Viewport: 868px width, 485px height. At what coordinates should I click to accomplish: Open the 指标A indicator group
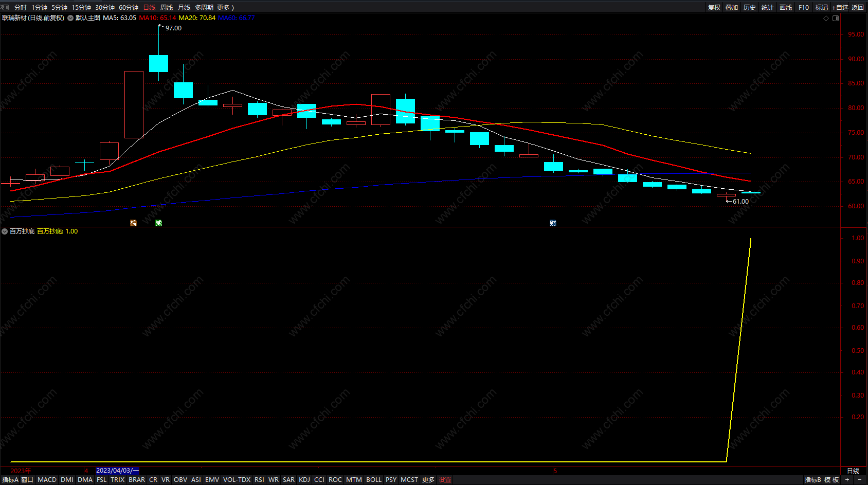tap(10, 480)
